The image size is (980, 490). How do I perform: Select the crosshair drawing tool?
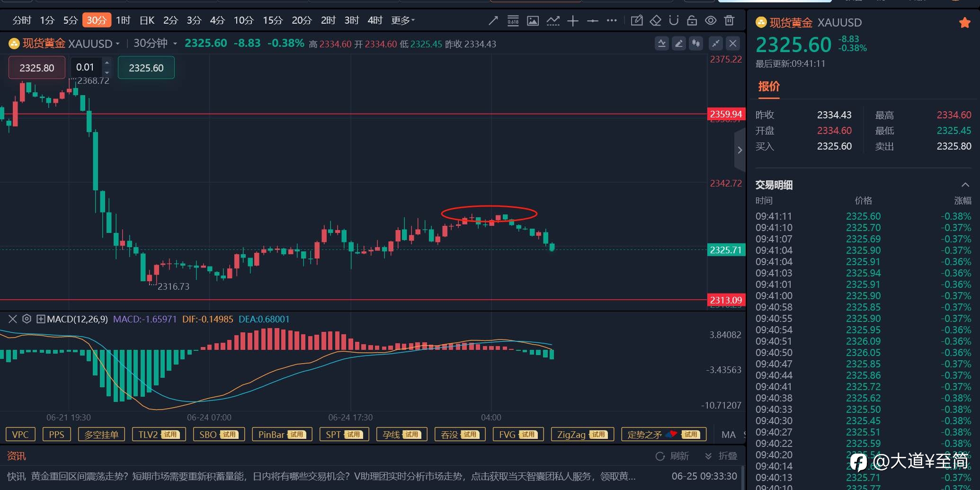573,20
